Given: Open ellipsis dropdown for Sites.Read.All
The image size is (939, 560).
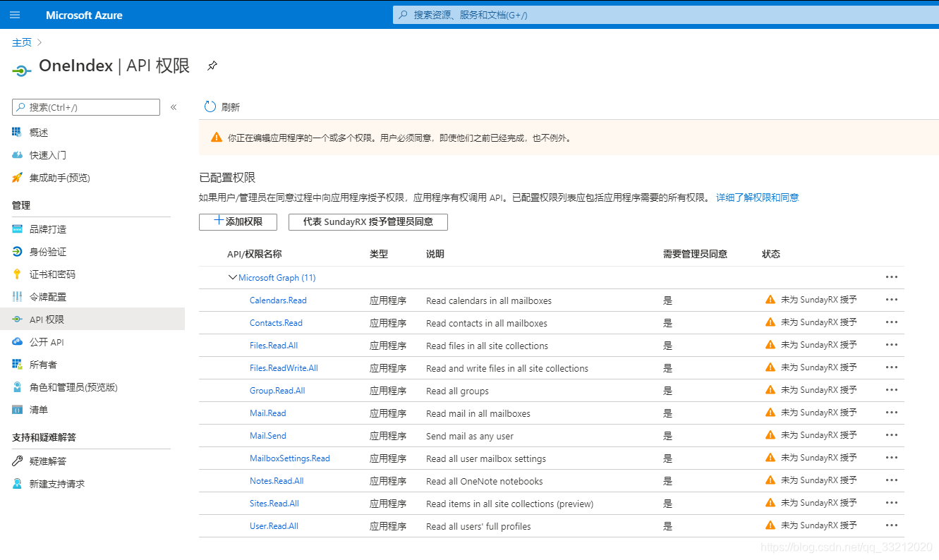Looking at the screenshot, I should click(891, 503).
